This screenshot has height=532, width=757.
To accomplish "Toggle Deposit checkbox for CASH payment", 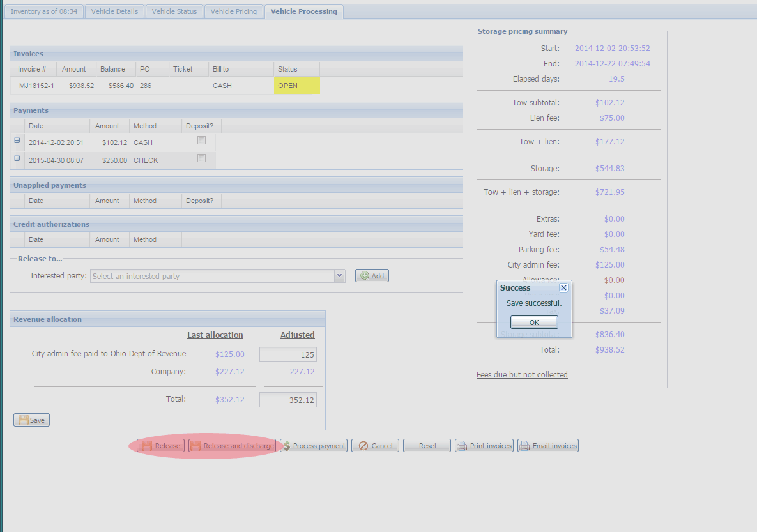I will [201, 141].
